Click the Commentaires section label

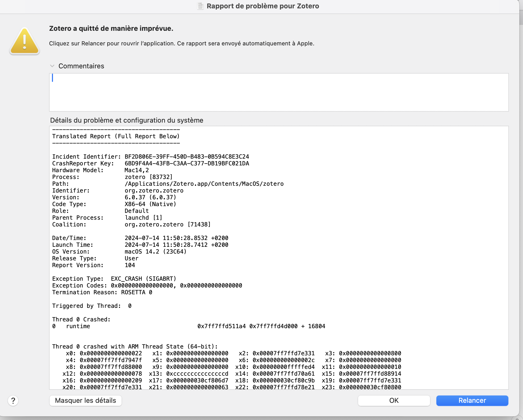(x=81, y=66)
